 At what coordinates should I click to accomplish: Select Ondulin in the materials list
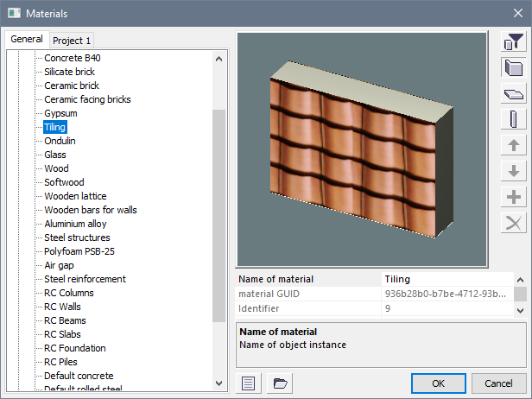(61, 141)
